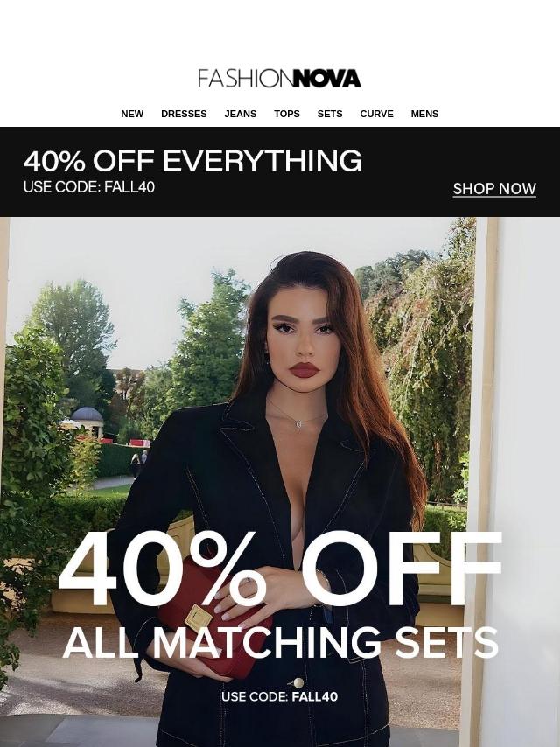Open the MENS section link
Screen dimensions: 560x747
click(424, 114)
